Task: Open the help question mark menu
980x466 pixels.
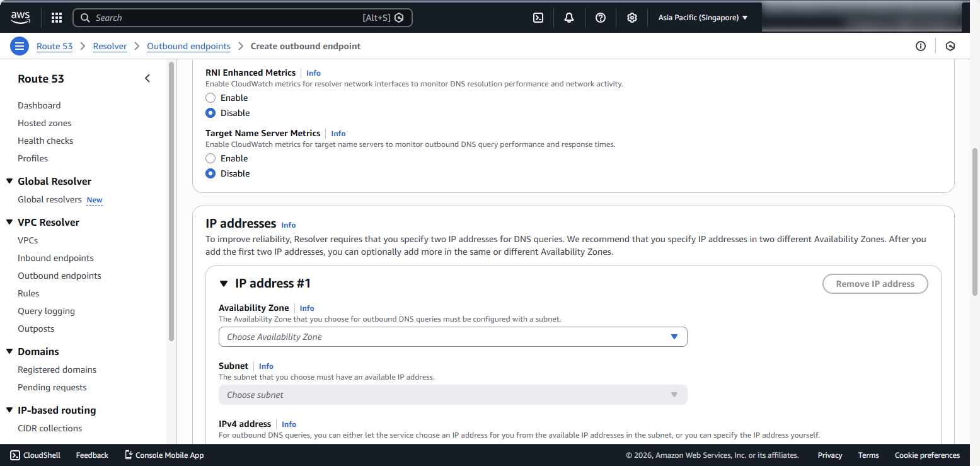Action: click(601, 18)
